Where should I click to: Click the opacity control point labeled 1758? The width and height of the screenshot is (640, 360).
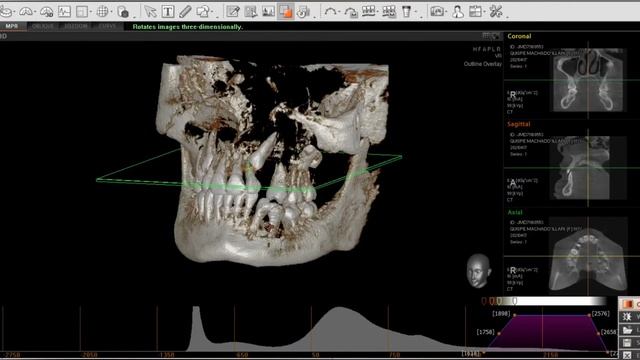click(499, 333)
